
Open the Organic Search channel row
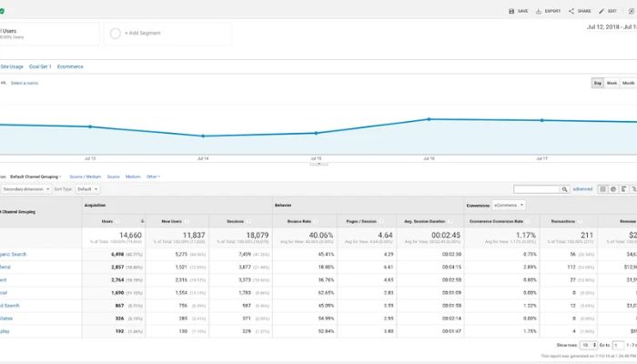(13, 254)
